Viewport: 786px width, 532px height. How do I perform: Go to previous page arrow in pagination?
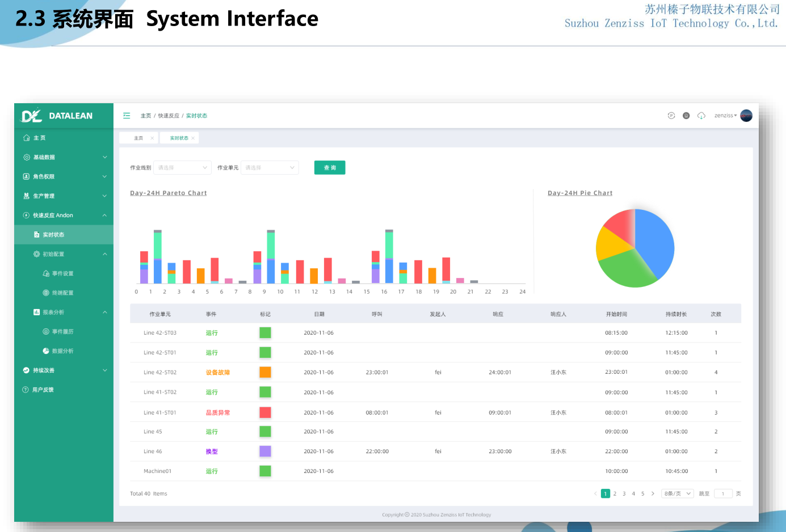click(595, 493)
